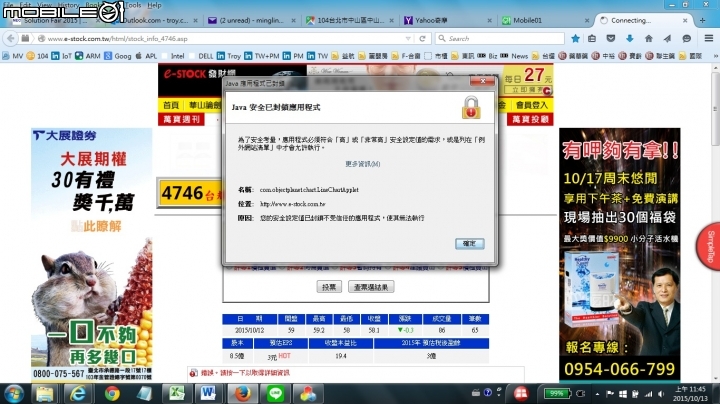This screenshot has height=404, width=720.
Task: Open the 有呷夠有拿 ad banner
Action: (619, 255)
